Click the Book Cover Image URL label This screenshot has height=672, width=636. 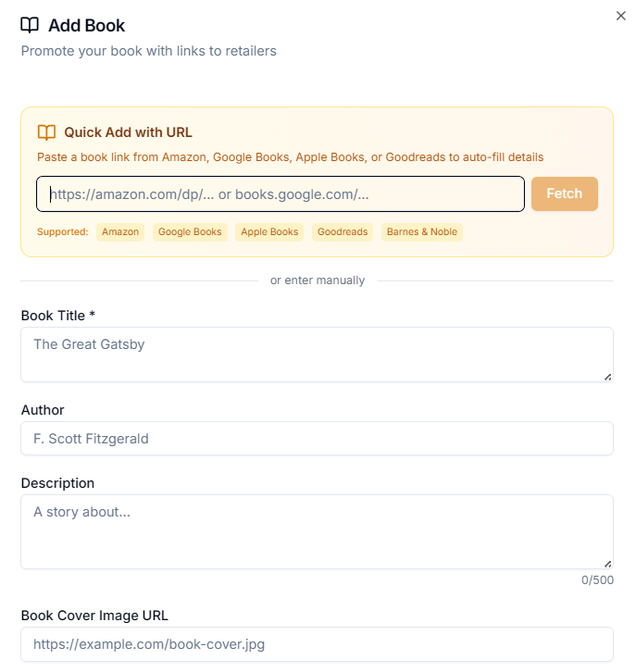(94, 616)
